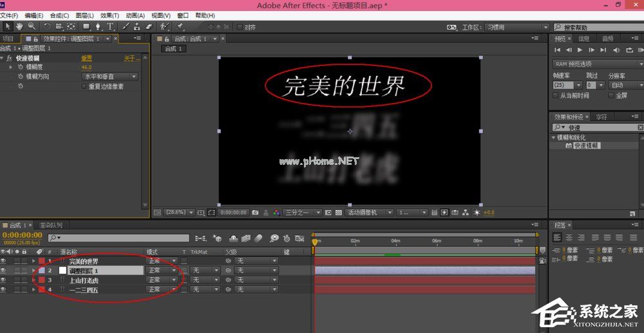The image size is (644, 333).
Task: Open the 合成(C) menu
Action: coord(59,15)
